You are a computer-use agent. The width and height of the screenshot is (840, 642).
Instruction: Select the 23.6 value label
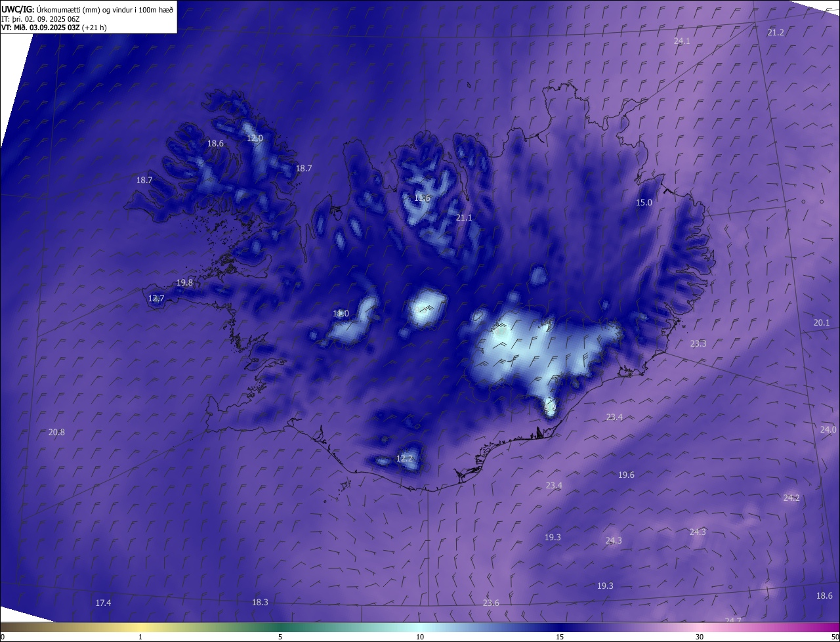point(491,603)
